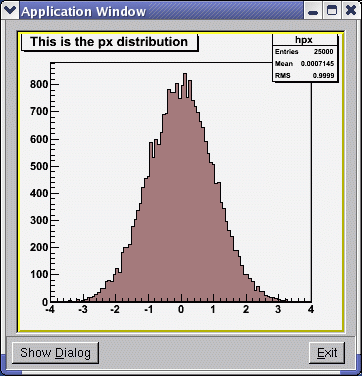
Task: Click the Entries 25000 row
Action: click(304, 52)
